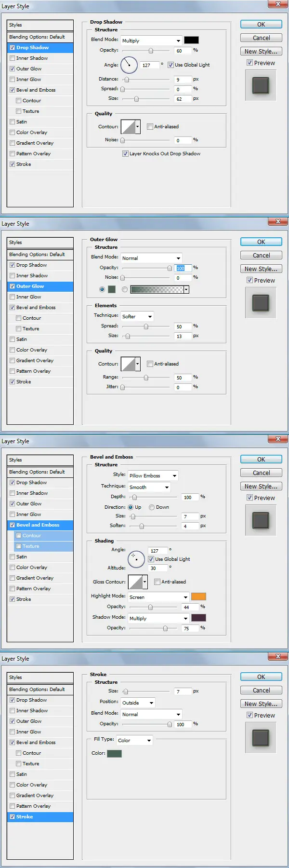The width and height of the screenshot is (289, 868).
Task: Click the Drop Shadow Opacity slider handle
Action: [x=151, y=51]
